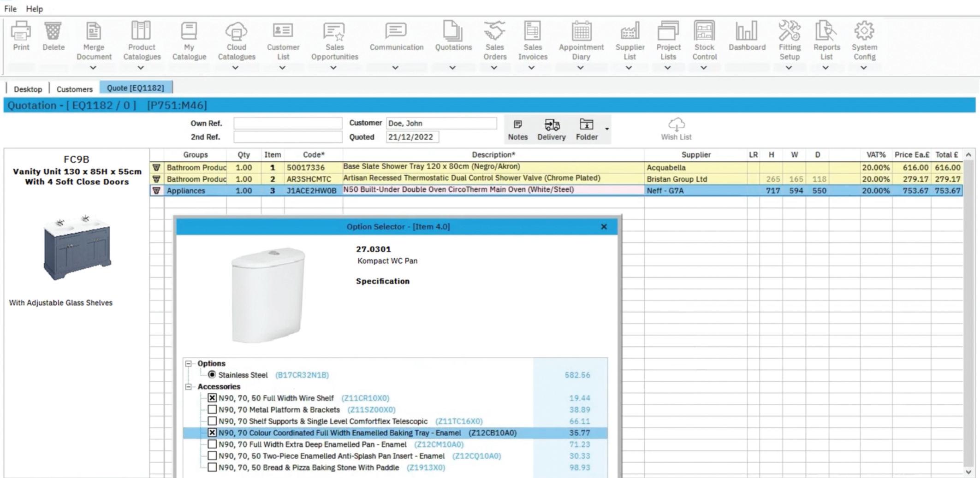980x478 pixels.
Task: Uncheck N90, 70, 50 Full Width Wire Shelf
Action: pos(212,398)
